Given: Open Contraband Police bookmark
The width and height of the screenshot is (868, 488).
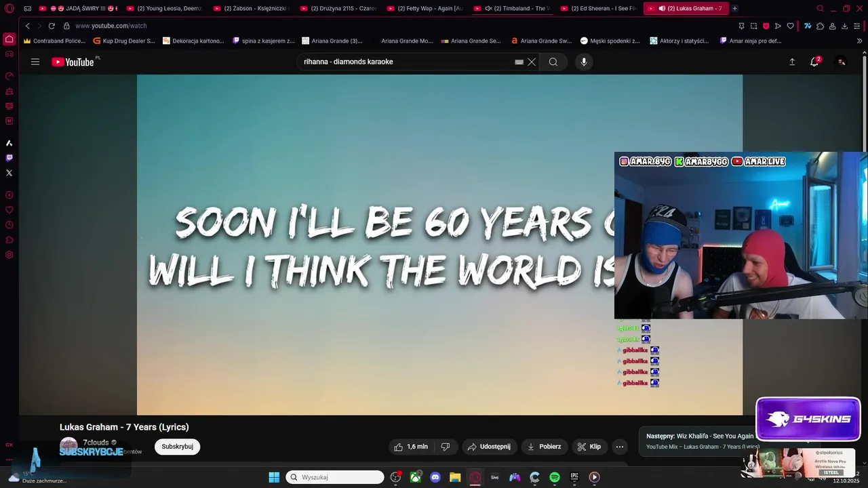Looking at the screenshot, I should (x=54, y=41).
